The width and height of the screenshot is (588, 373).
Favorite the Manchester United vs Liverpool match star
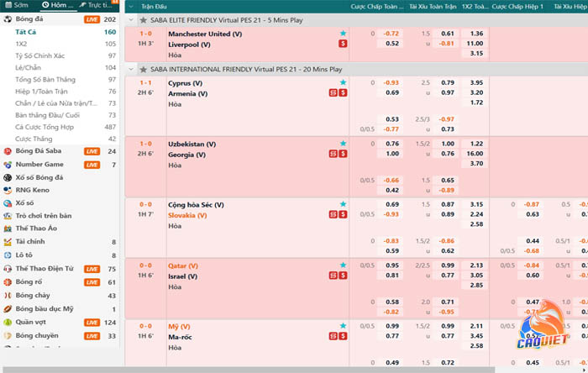tap(343, 34)
